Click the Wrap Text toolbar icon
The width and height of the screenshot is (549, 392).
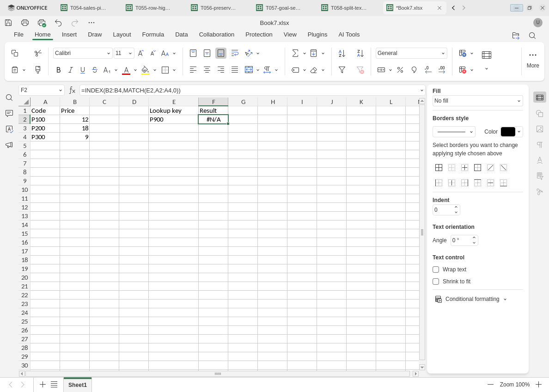[235, 53]
